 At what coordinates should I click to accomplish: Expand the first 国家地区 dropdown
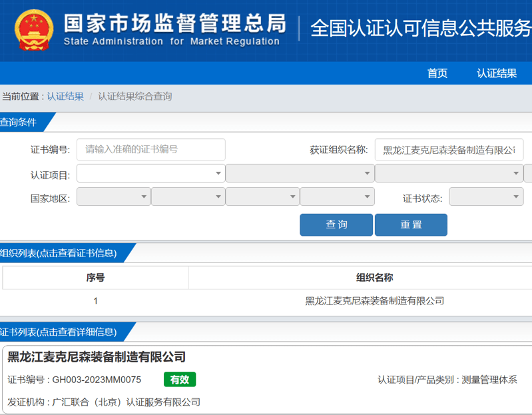[x=114, y=197]
